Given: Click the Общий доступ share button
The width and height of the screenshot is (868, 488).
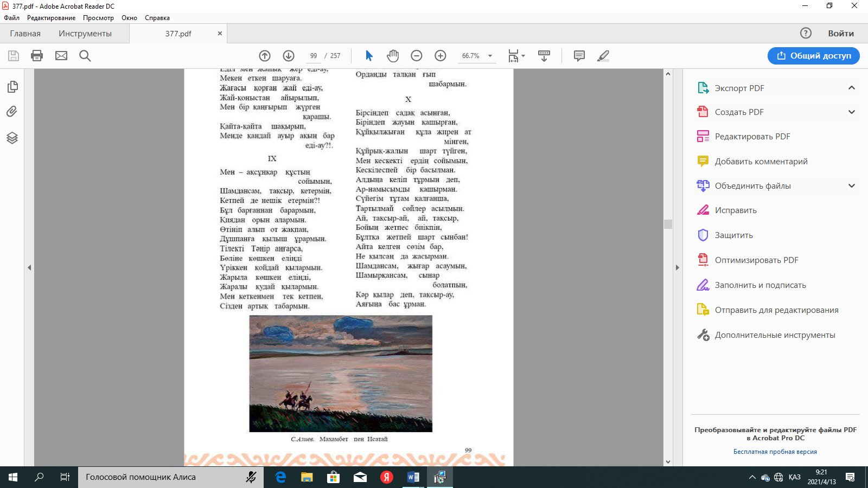Looking at the screenshot, I should (x=814, y=56).
